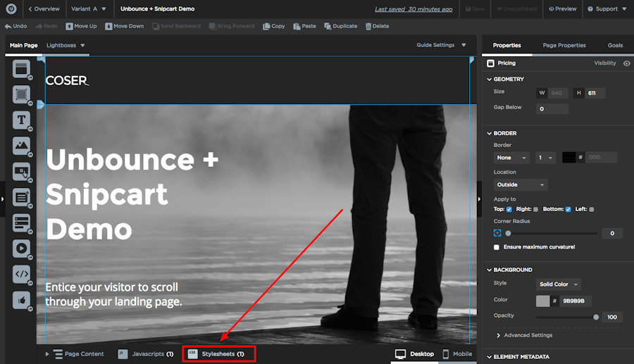
Task: Add a Button element from sidebar
Action: click(21, 172)
